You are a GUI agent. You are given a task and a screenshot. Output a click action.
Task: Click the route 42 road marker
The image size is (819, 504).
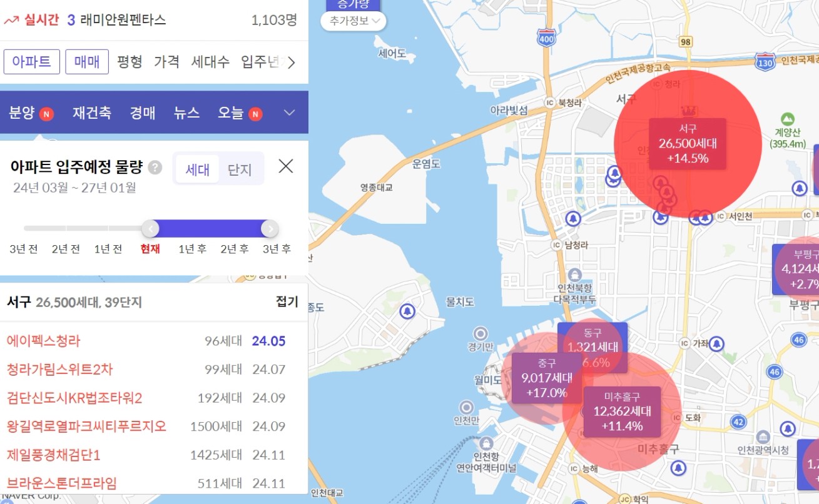739,422
